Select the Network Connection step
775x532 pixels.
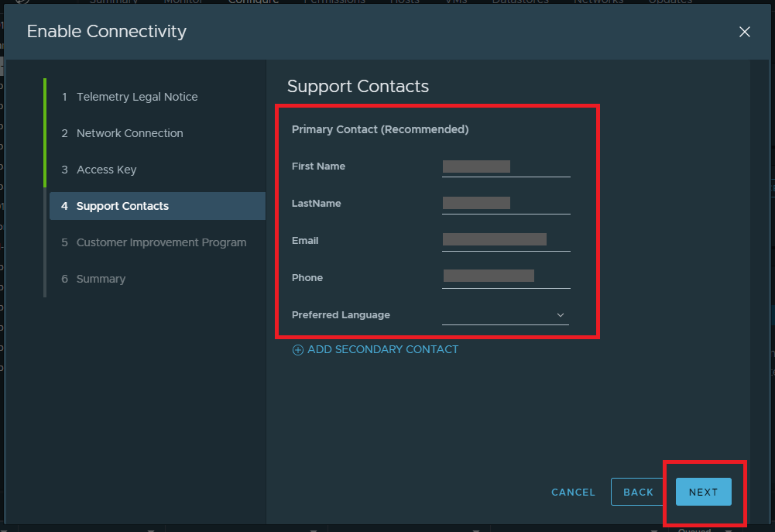[x=130, y=133]
